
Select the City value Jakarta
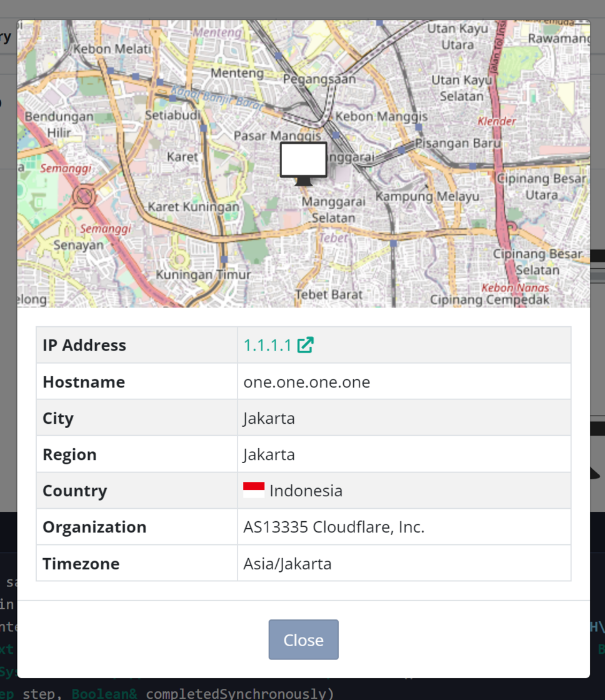(269, 419)
